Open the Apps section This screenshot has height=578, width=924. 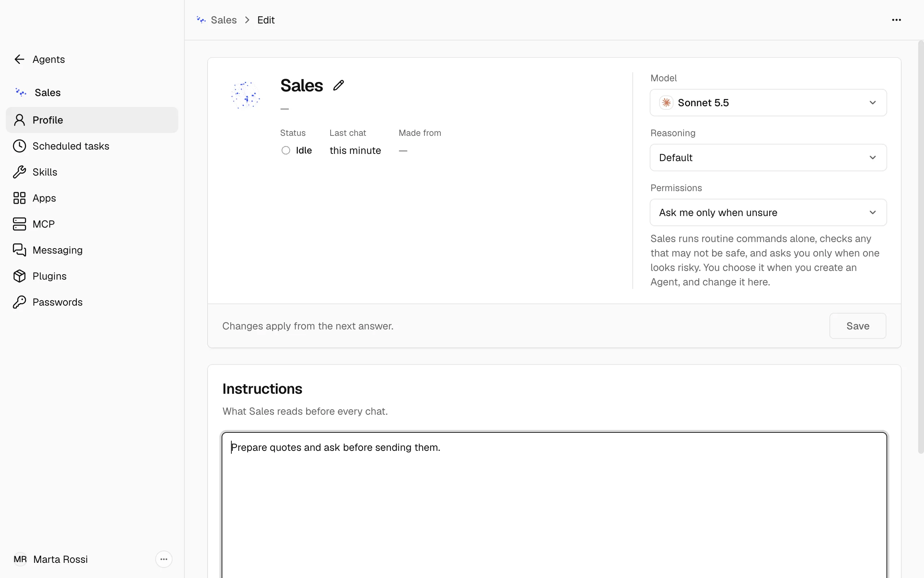92,198
